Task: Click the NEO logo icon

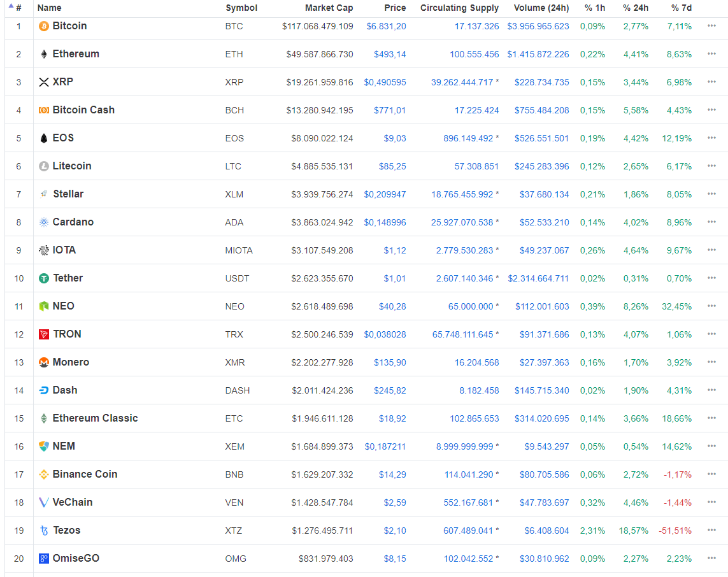Action: 44,306
